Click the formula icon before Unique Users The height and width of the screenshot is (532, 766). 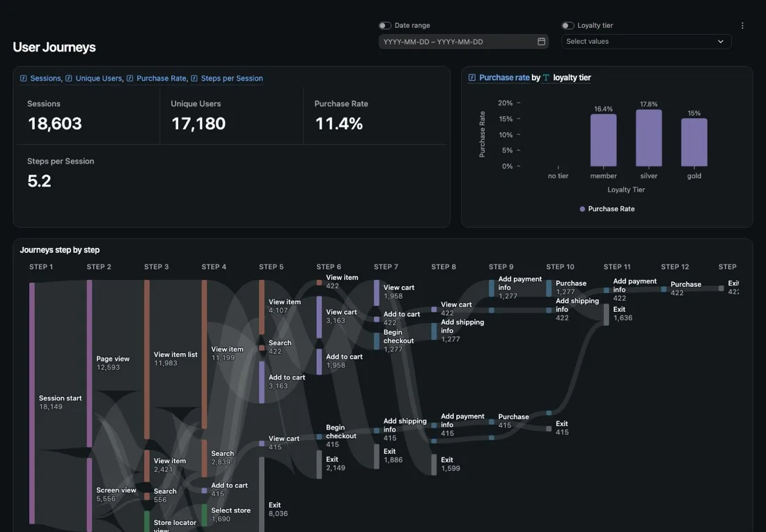pos(69,78)
